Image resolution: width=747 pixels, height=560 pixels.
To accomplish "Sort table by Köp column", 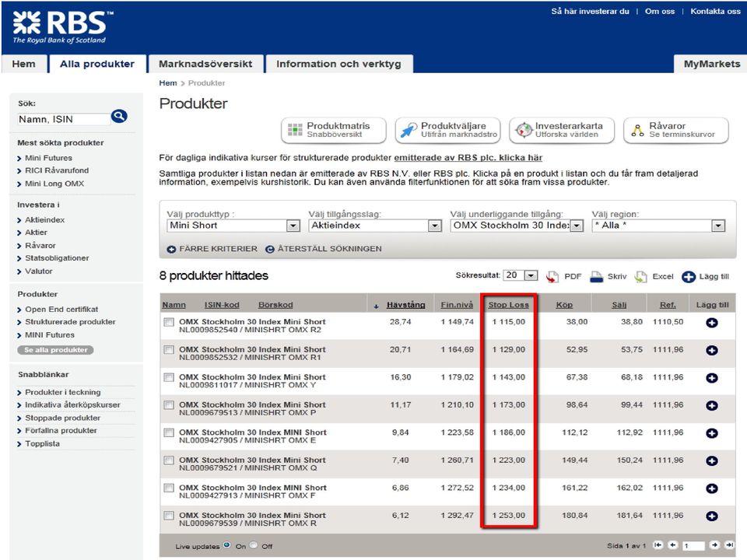I will click(x=564, y=305).
